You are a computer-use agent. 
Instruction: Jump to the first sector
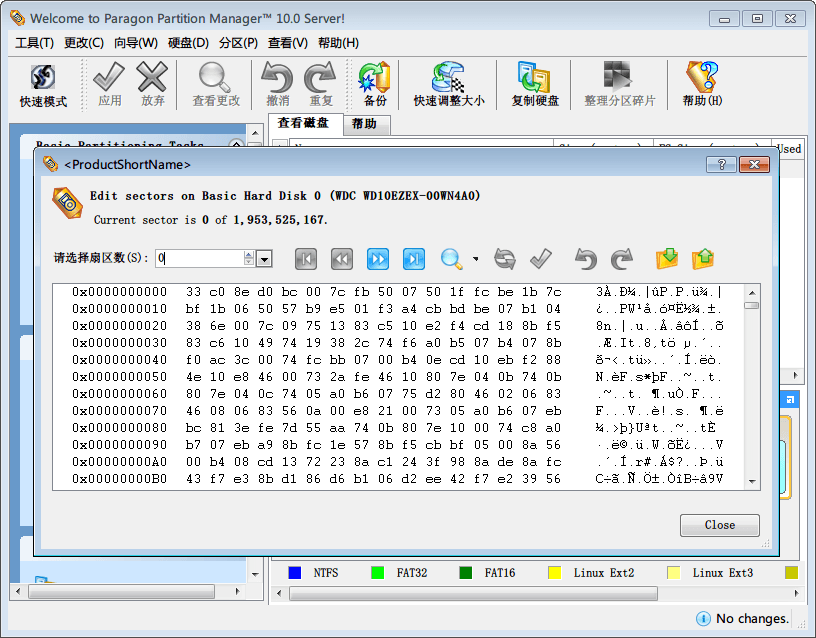point(306,259)
